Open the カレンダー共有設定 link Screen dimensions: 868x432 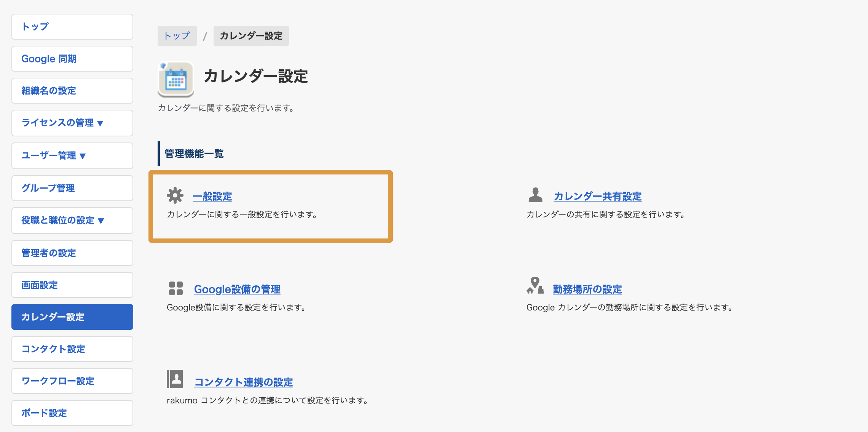598,197
